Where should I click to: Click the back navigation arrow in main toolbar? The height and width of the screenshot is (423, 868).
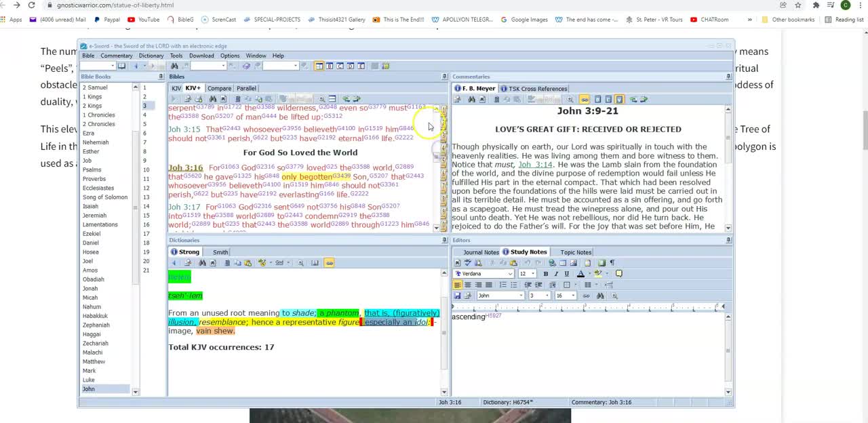(x=136, y=66)
